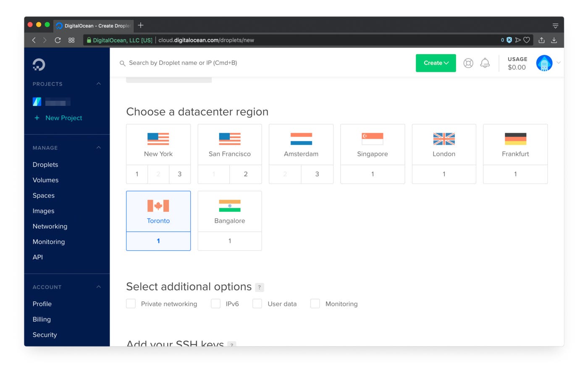Screen dimensions: 588x378
Task: Collapse the Projects section chevron
Action: click(x=99, y=84)
